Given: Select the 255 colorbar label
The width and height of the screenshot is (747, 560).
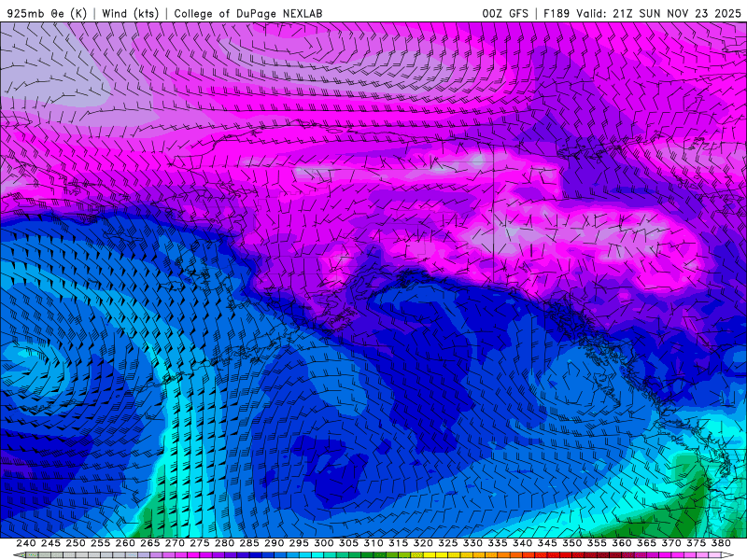Looking at the screenshot, I should pos(100,543).
